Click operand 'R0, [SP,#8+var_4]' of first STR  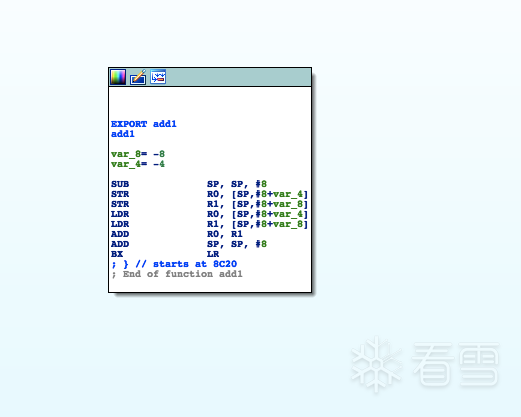[257, 194]
